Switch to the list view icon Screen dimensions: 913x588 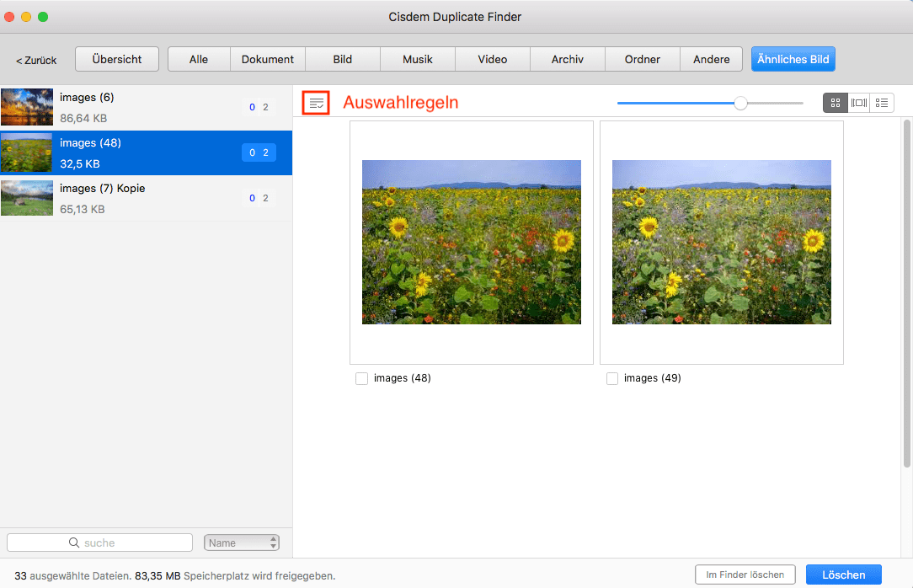882,102
